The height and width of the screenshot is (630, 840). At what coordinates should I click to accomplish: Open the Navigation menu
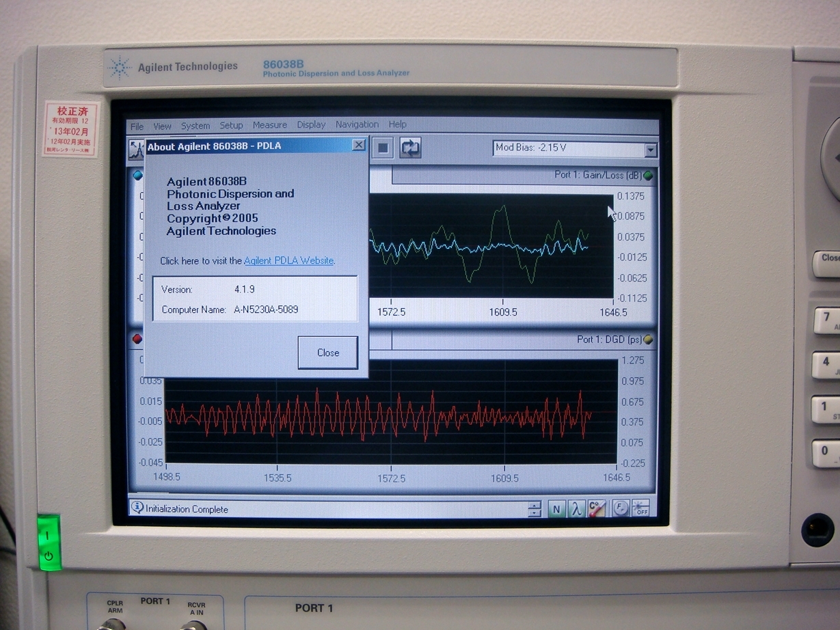[x=357, y=124]
